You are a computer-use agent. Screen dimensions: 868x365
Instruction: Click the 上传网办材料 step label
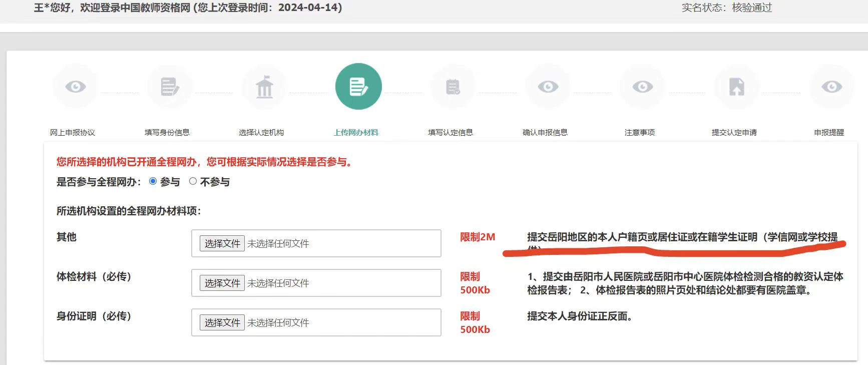356,133
